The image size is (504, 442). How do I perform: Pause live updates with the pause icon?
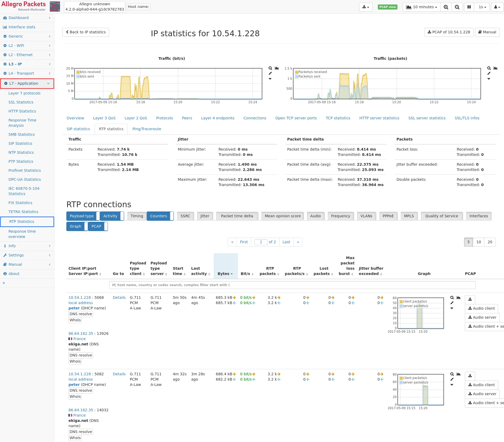pos(469,7)
